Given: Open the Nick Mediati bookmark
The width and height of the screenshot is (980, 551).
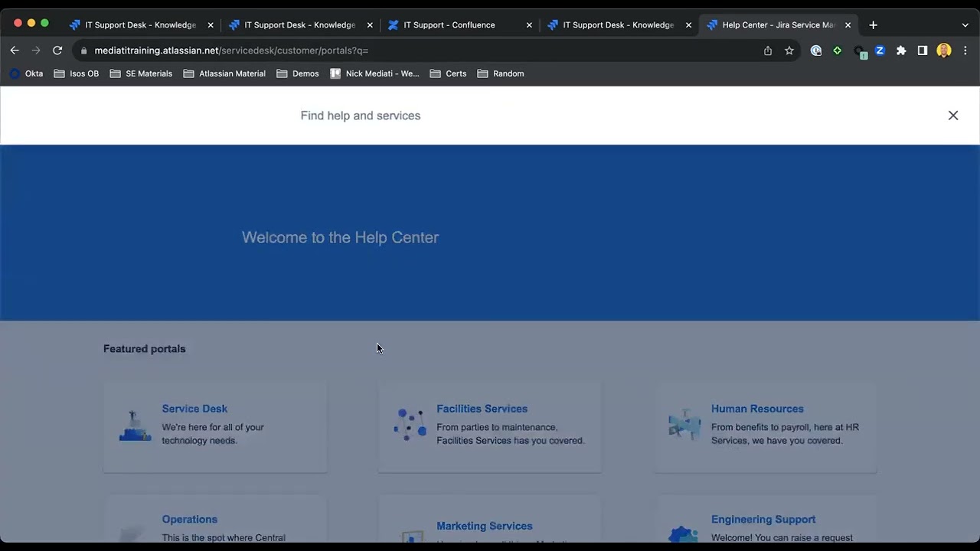Looking at the screenshot, I should 374,73.
